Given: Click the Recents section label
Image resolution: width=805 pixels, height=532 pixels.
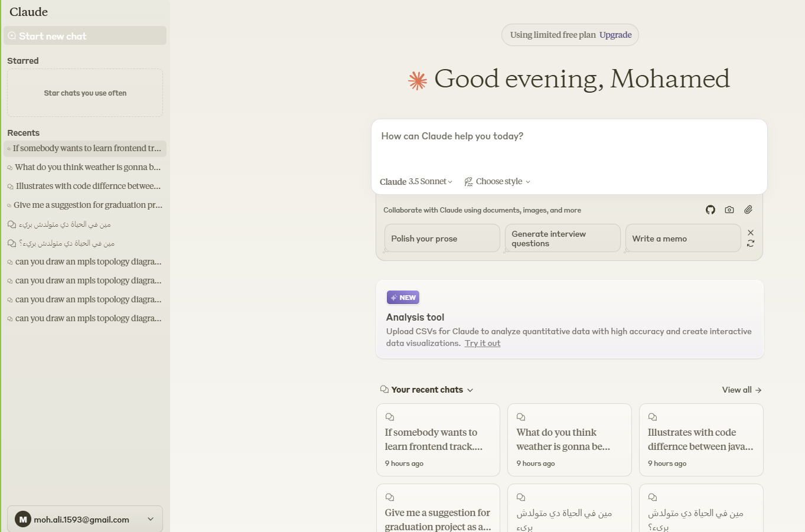Looking at the screenshot, I should (24, 133).
